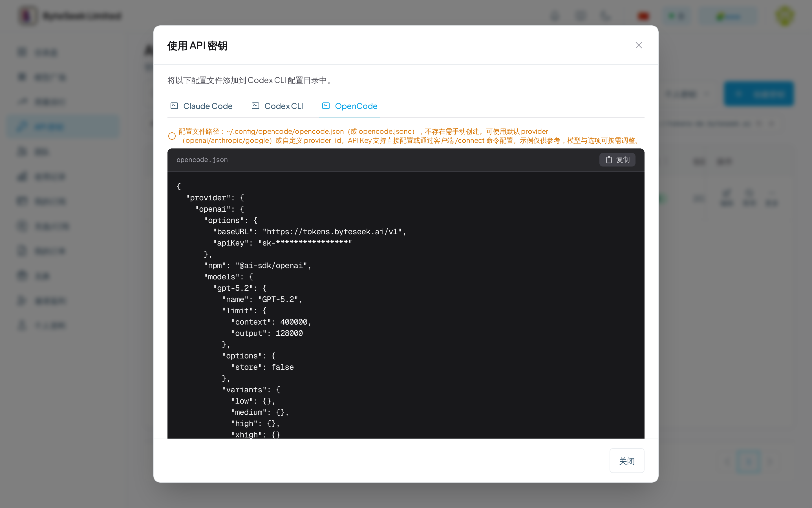Click the 使用 API 密钥 dialog title

197,46
